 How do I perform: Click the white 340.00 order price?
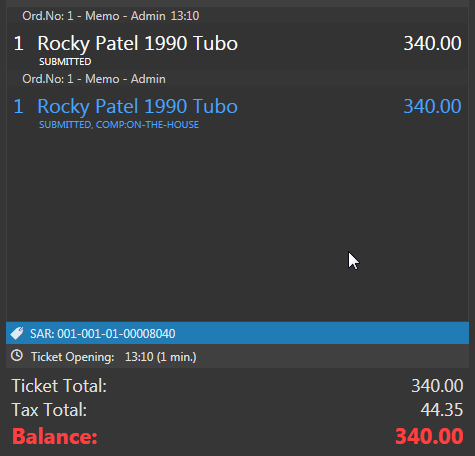[x=432, y=43]
